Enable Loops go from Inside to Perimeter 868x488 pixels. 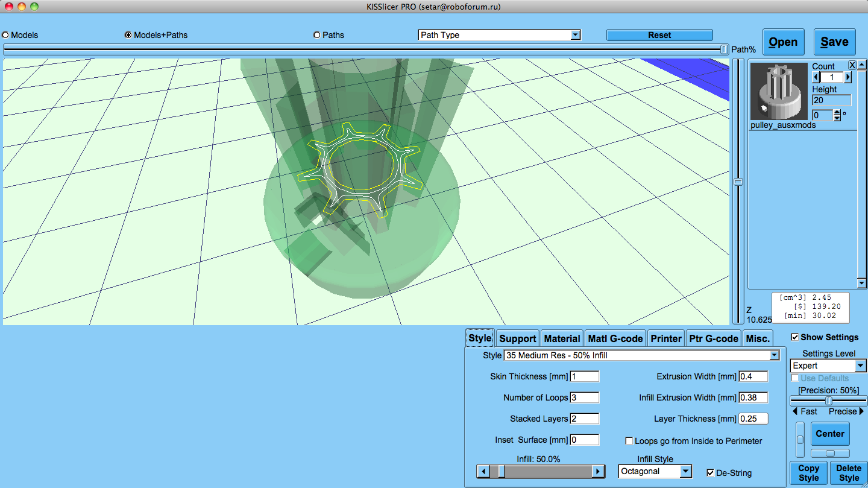(x=629, y=441)
